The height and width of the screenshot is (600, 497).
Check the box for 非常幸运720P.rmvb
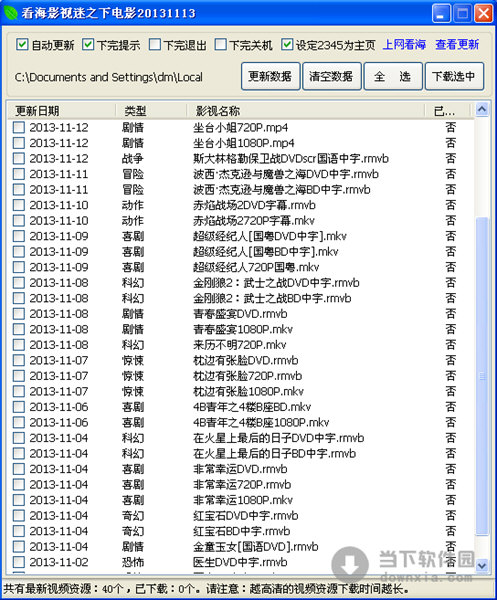tap(19, 484)
